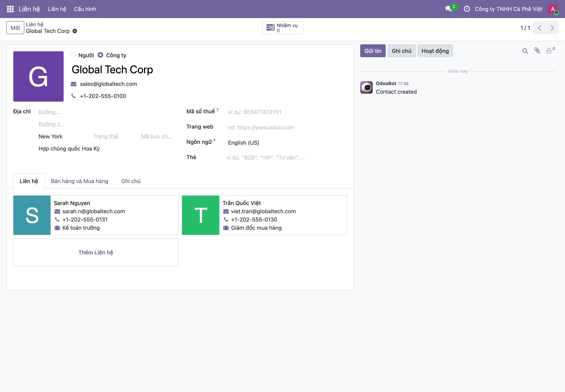Open Trần Quốc Việt's contact avatar

pos(201,215)
